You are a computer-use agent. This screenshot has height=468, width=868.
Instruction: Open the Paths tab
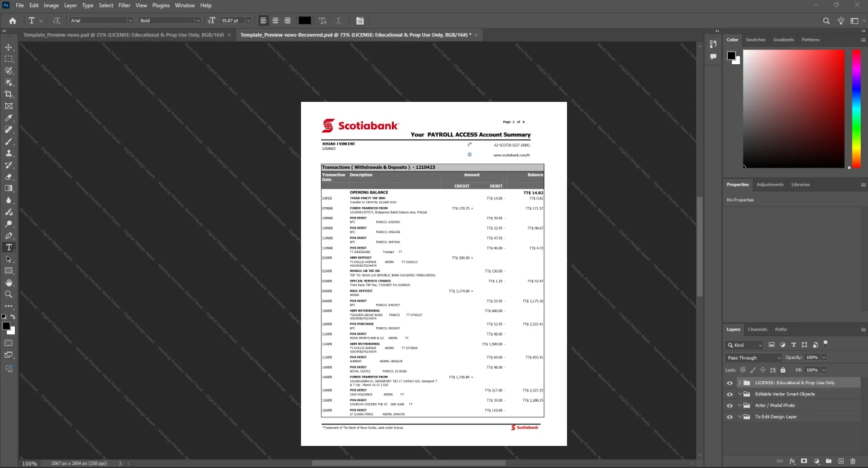[780, 329]
